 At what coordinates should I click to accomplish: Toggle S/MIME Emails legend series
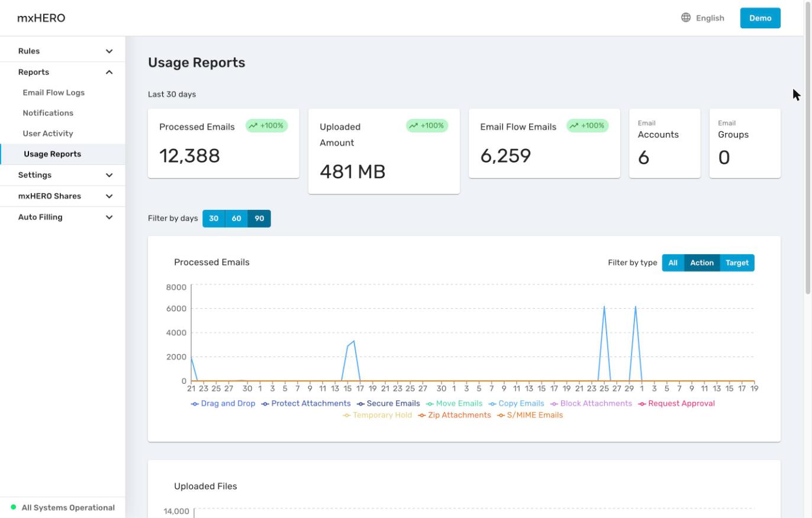point(530,415)
